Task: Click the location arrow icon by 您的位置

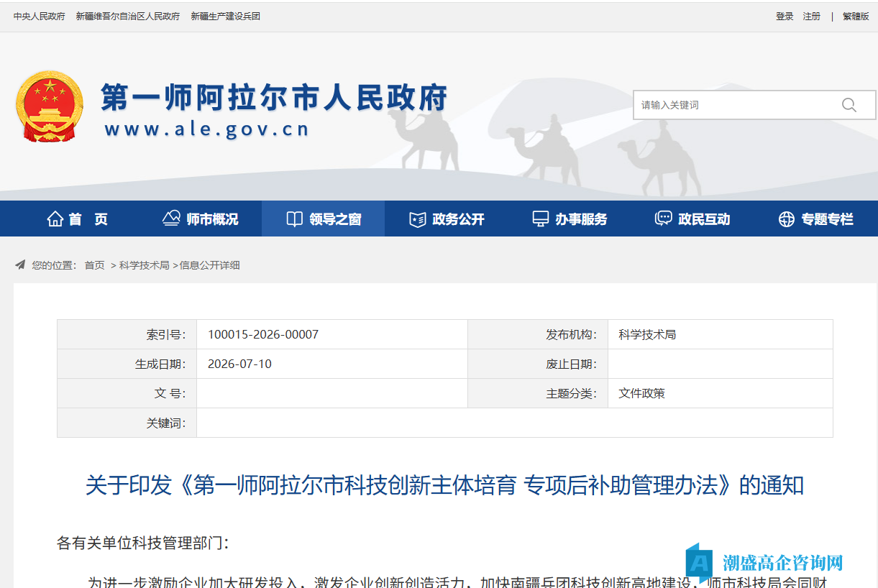Action: [x=20, y=265]
